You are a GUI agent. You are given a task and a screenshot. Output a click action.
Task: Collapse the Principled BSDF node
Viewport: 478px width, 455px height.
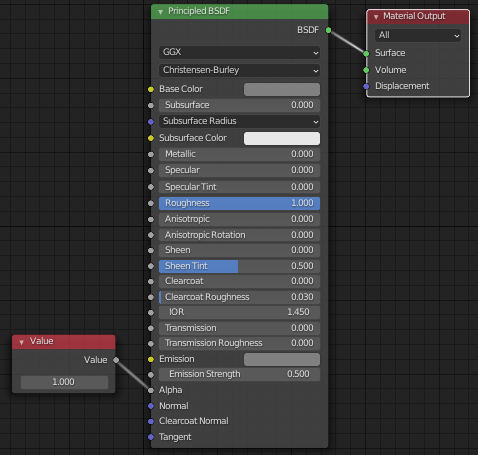(x=160, y=12)
